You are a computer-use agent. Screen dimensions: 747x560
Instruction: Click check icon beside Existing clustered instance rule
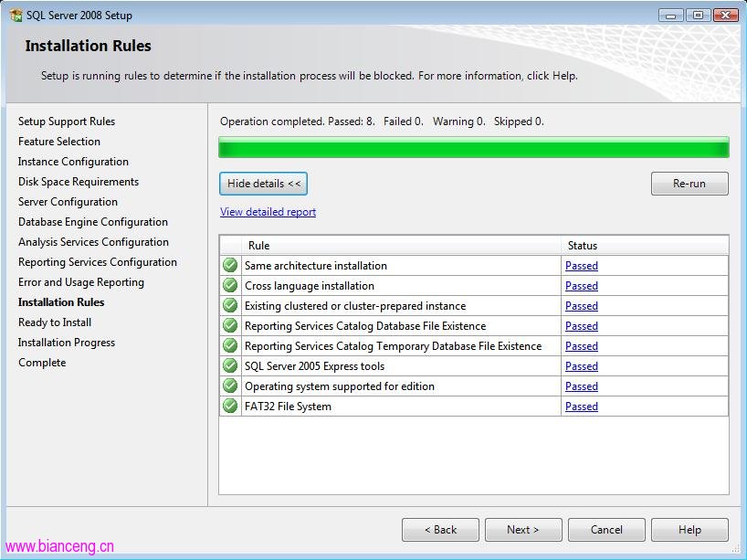tap(230, 305)
